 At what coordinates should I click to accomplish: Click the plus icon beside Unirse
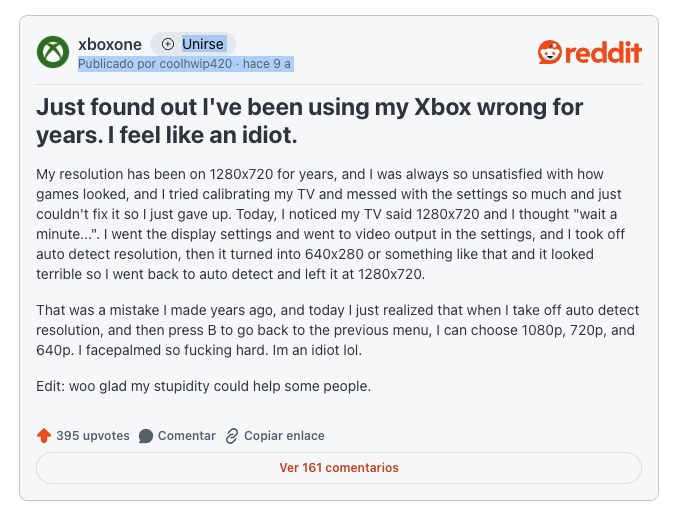(167, 44)
